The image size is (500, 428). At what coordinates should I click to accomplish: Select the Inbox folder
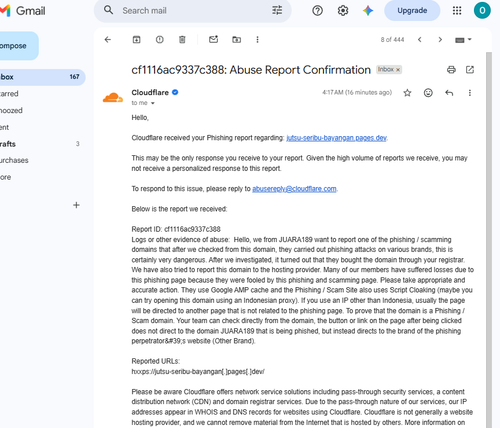(42, 77)
